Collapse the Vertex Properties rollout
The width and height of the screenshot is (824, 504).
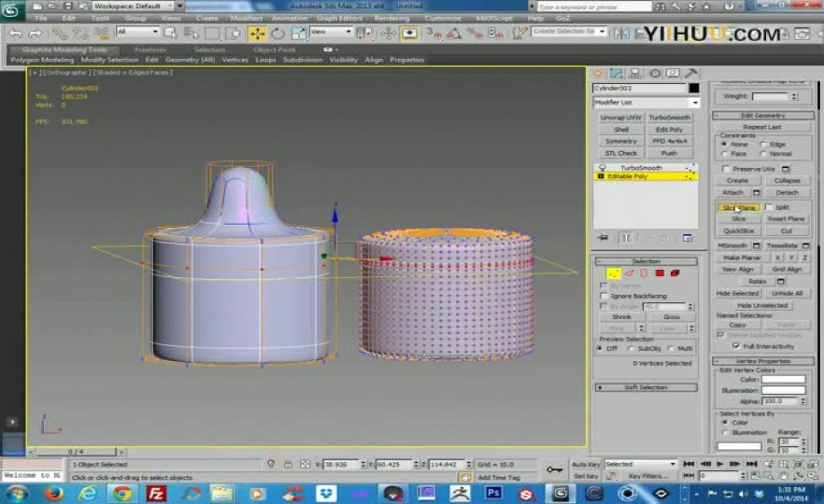pyautogui.click(x=763, y=361)
